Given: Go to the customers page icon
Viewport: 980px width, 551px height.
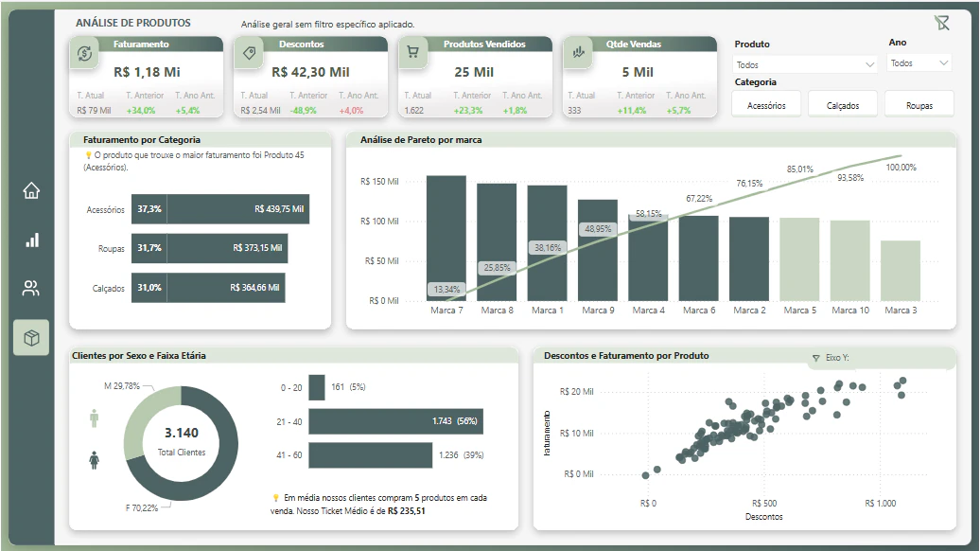Looking at the screenshot, I should tap(31, 288).
